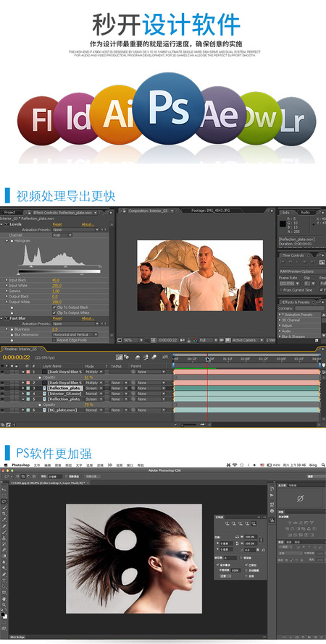Toggle Hide Shy Layers icon in timeline
This screenshot has height=644, width=326.
tap(138, 357)
